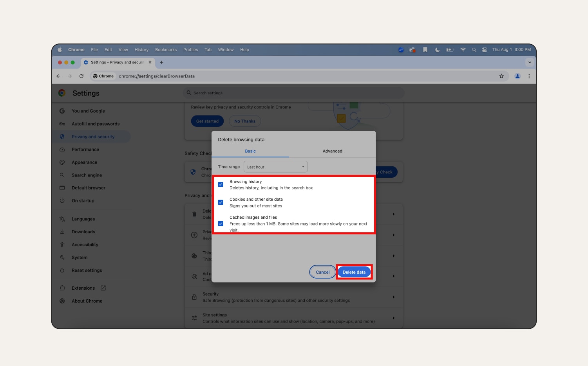Open the Bookmarks menu
The height and width of the screenshot is (366, 588).
[x=166, y=50]
